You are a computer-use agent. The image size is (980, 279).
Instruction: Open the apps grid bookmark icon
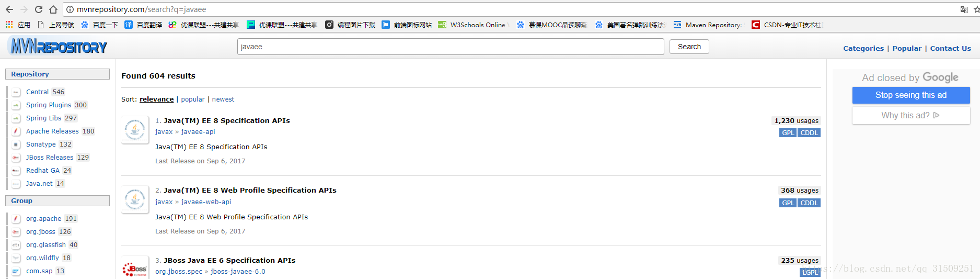point(9,25)
